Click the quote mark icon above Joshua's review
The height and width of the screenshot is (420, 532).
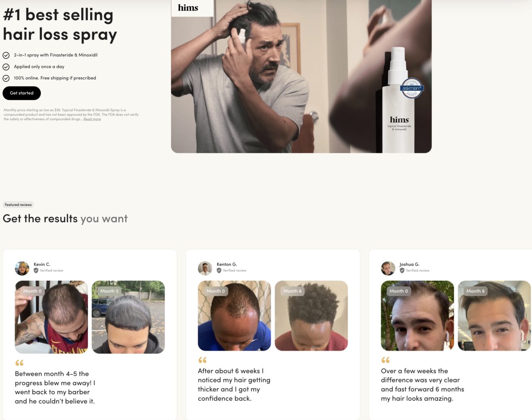point(386,360)
